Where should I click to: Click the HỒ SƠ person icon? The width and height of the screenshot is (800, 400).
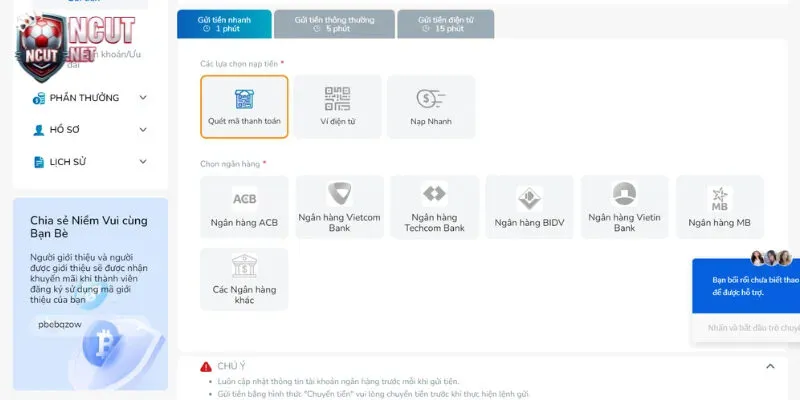coord(39,130)
